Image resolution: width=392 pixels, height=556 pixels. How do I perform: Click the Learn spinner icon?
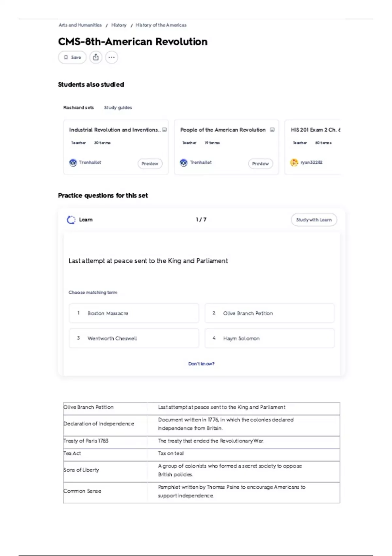71,220
